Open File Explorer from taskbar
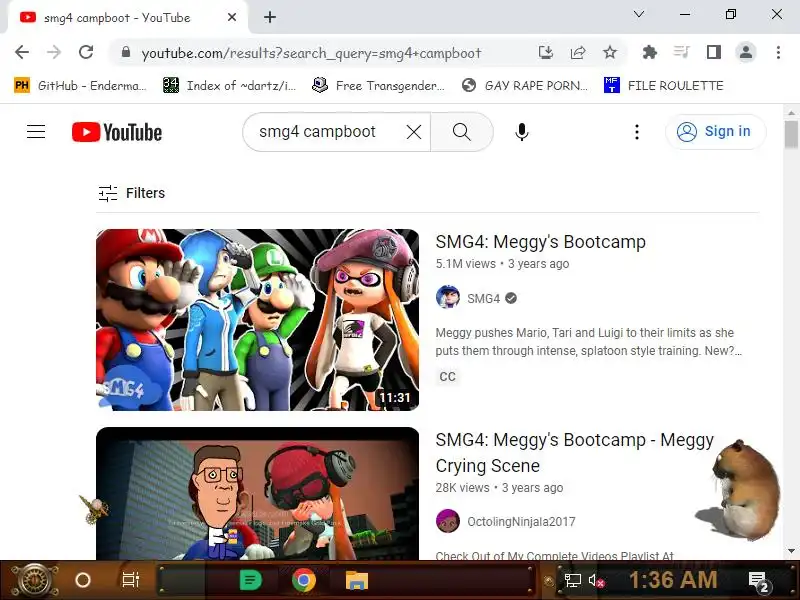This screenshot has width=800, height=600. point(357,581)
